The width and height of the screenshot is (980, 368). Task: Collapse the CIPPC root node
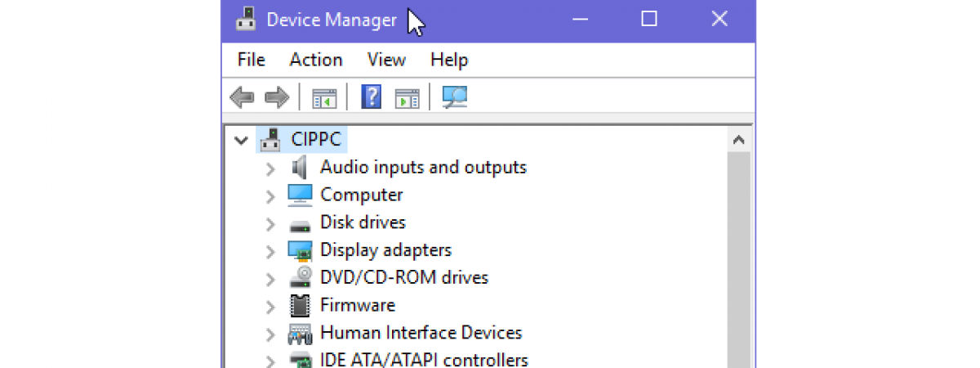pyautogui.click(x=240, y=141)
